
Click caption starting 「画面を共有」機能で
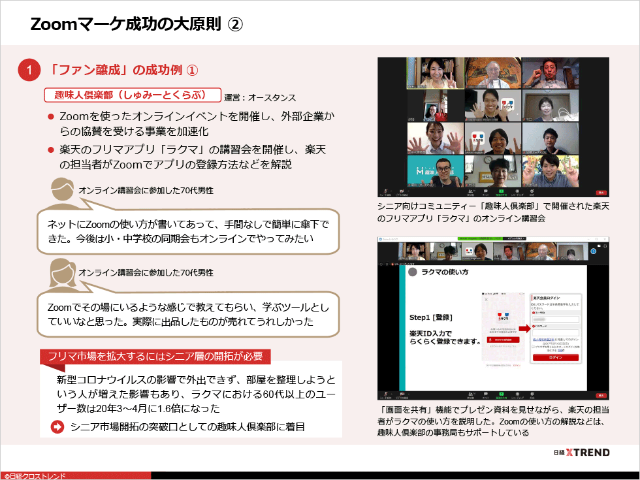493,421
